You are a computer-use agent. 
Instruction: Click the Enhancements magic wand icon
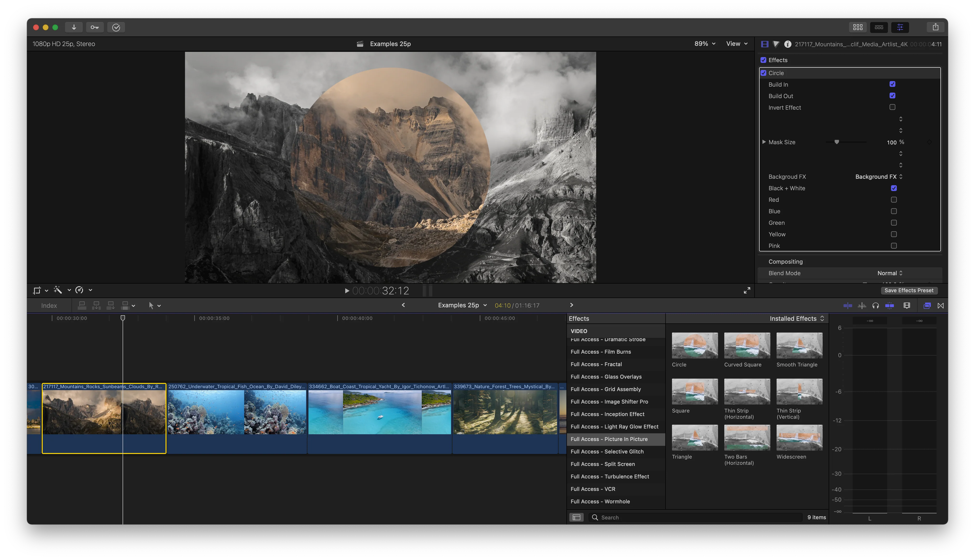pyautogui.click(x=58, y=290)
